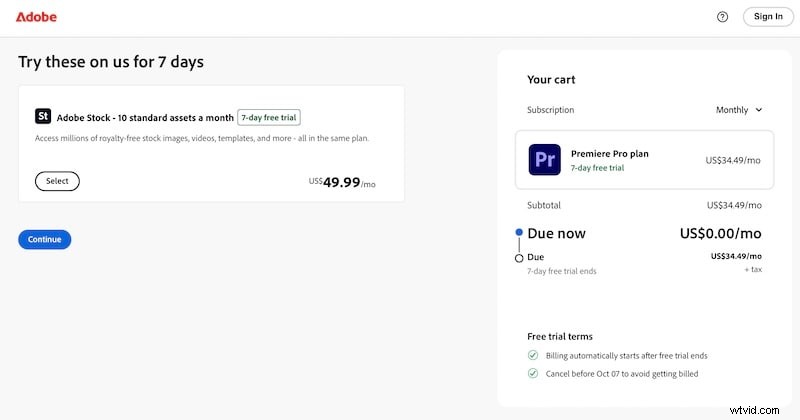Click the Free trial terms heading
Screen dimensions: 800x420
click(x=560, y=337)
